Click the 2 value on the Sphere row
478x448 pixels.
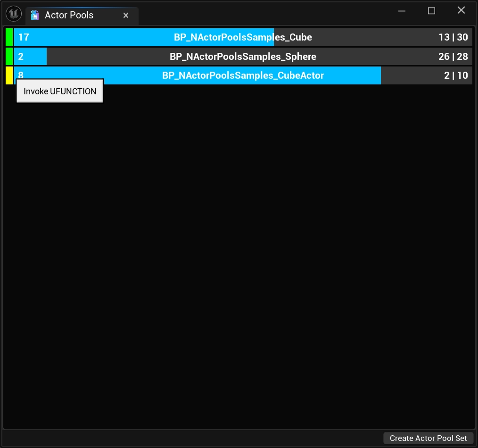(21, 57)
